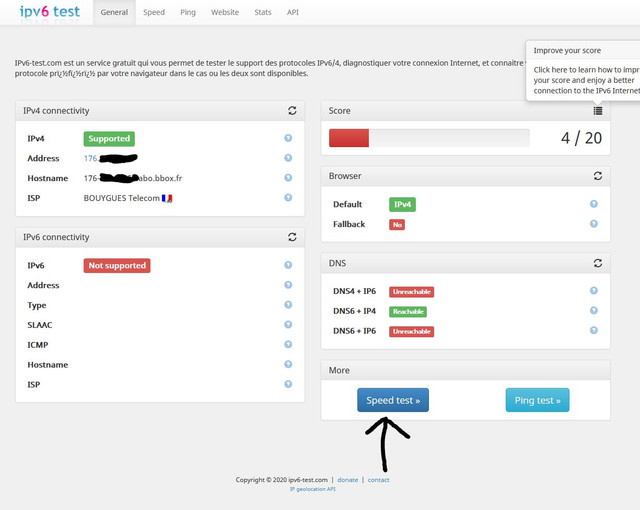Click the ipv6 test logo

click(50, 11)
